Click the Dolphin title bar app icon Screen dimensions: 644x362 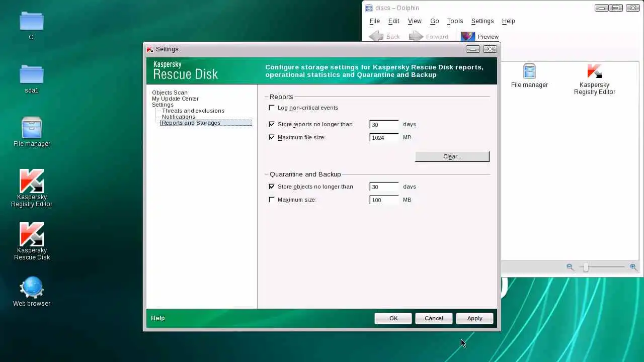[369, 8]
